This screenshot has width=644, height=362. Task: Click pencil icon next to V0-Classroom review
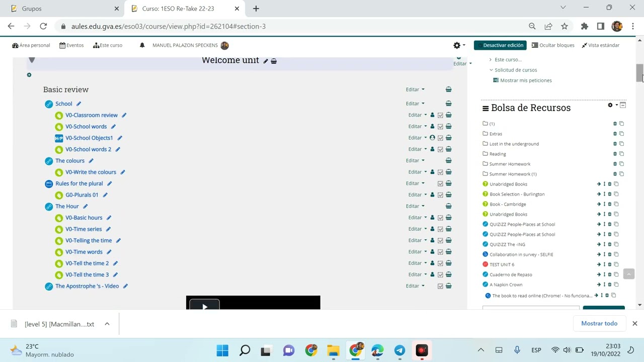click(x=124, y=115)
